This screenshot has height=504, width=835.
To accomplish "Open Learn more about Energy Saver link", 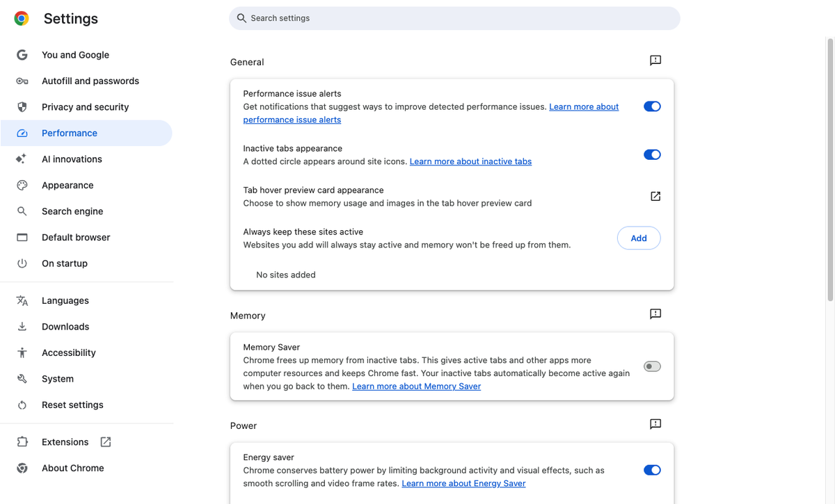I will (463, 483).
